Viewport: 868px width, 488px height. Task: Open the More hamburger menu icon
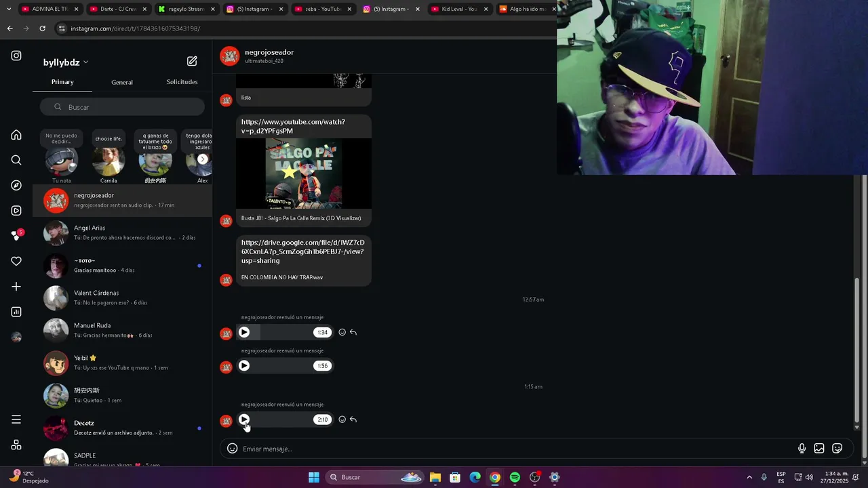point(16,420)
